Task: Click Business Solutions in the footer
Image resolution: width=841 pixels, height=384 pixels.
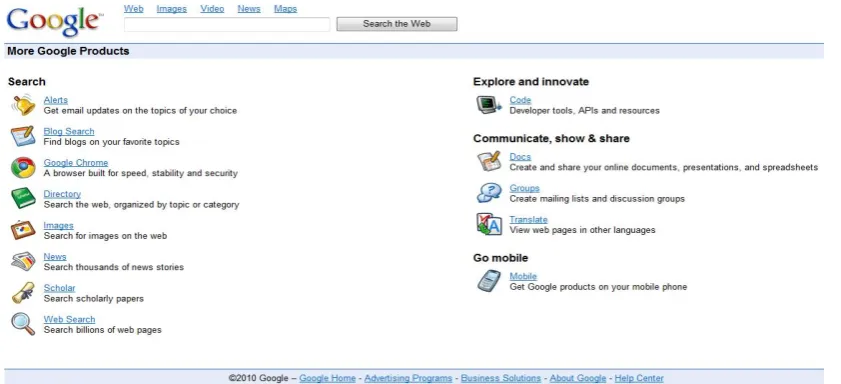Action: (x=501, y=378)
